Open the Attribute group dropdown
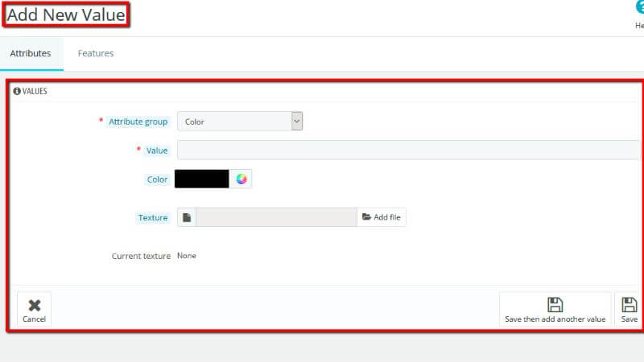The width and height of the screenshot is (644, 362). (240, 121)
